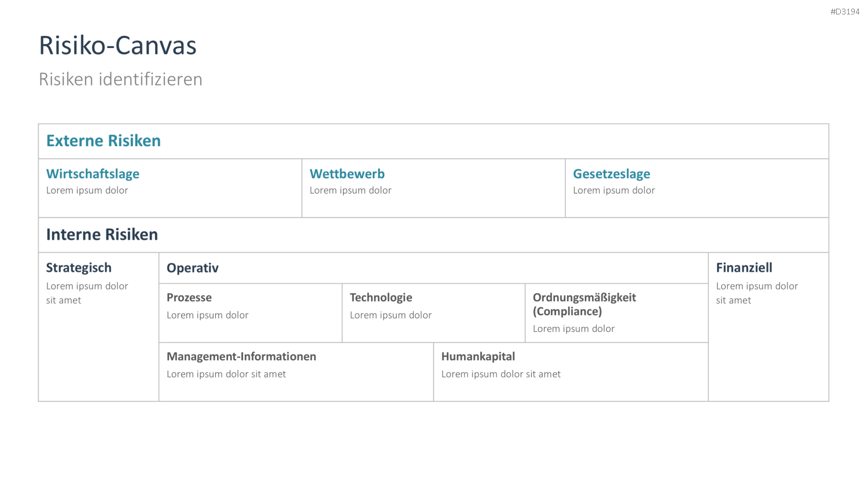The height and width of the screenshot is (488, 868).
Task: Click the Risiken identifizieren subtitle
Action: [120, 79]
